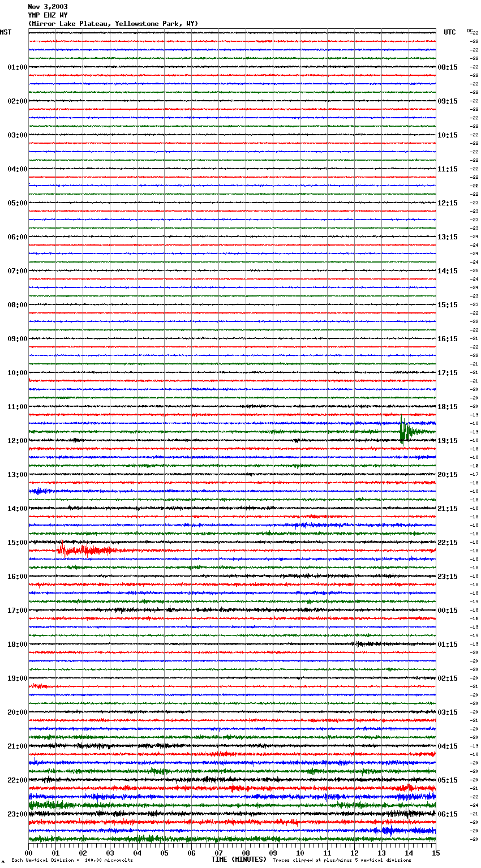481x868 pixels.
Task: Click the '15' minute tick label
Action: (436, 853)
